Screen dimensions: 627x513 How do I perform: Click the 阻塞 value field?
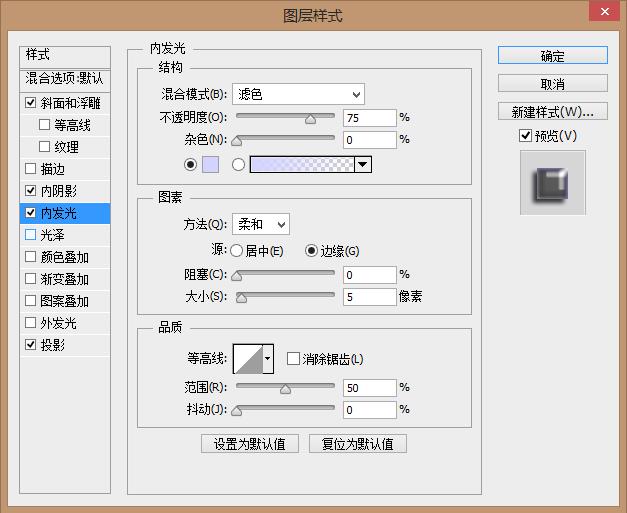pos(369,275)
